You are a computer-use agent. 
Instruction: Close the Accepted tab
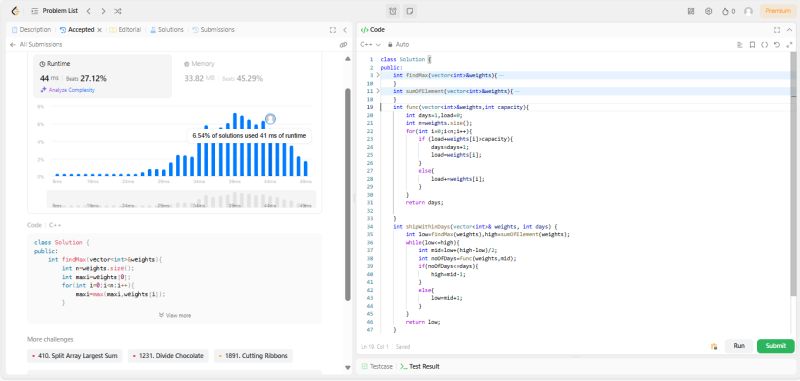99,30
